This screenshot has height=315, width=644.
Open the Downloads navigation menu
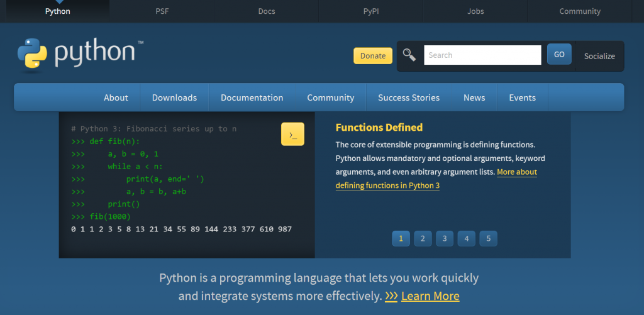(174, 97)
